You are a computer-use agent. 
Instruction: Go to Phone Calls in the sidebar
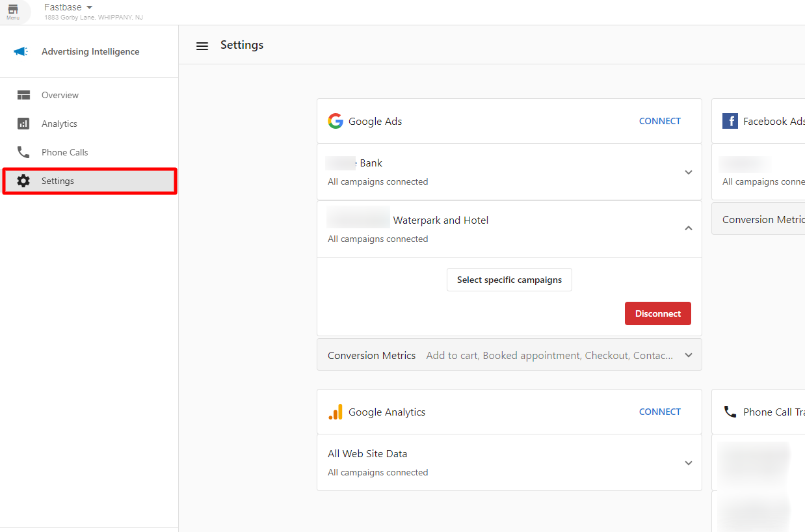(x=64, y=152)
